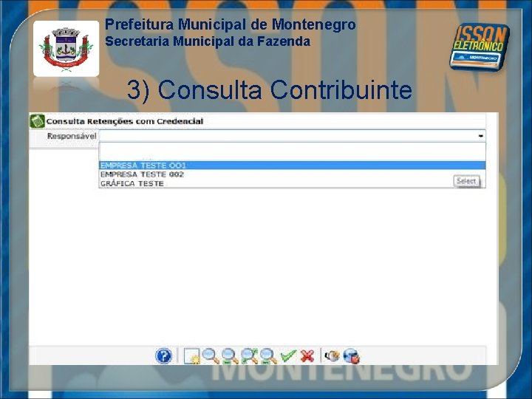Click the magnifier icon just left of the green checkmark

[269, 356]
